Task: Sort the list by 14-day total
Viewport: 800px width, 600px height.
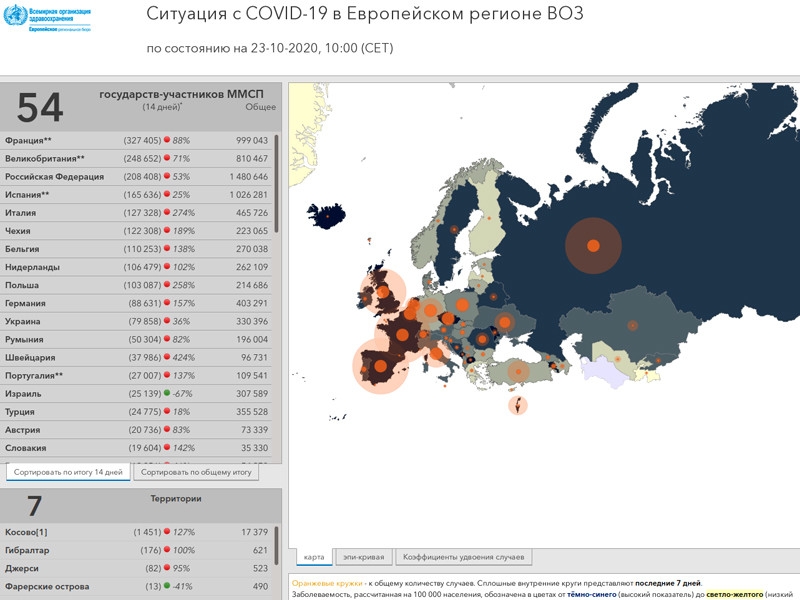Action: [68, 472]
